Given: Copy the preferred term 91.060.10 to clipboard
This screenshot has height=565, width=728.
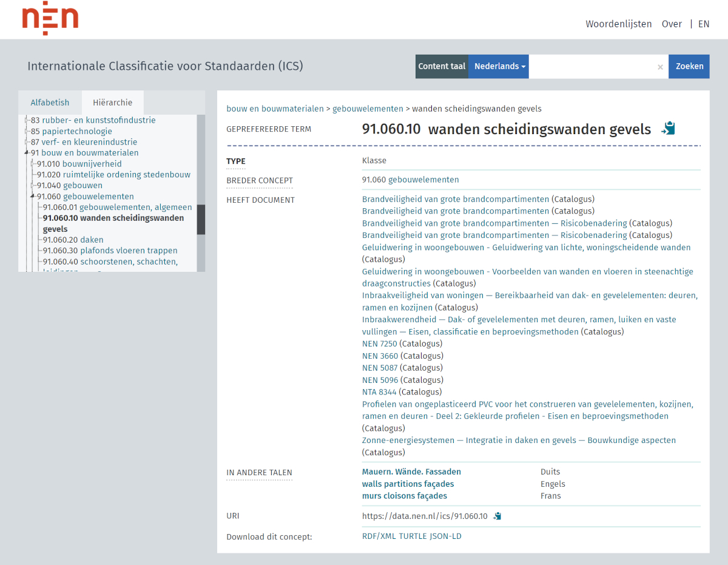Looking at the screenshot, I should (668, 129).
